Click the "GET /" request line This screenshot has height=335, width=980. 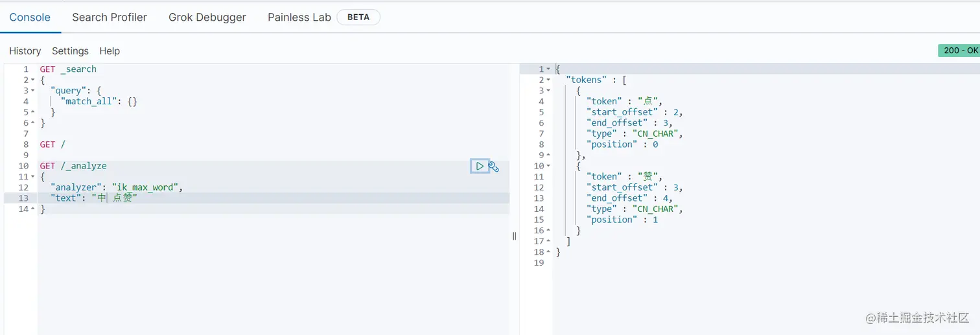pyautogui.click(x=52, y=144)
